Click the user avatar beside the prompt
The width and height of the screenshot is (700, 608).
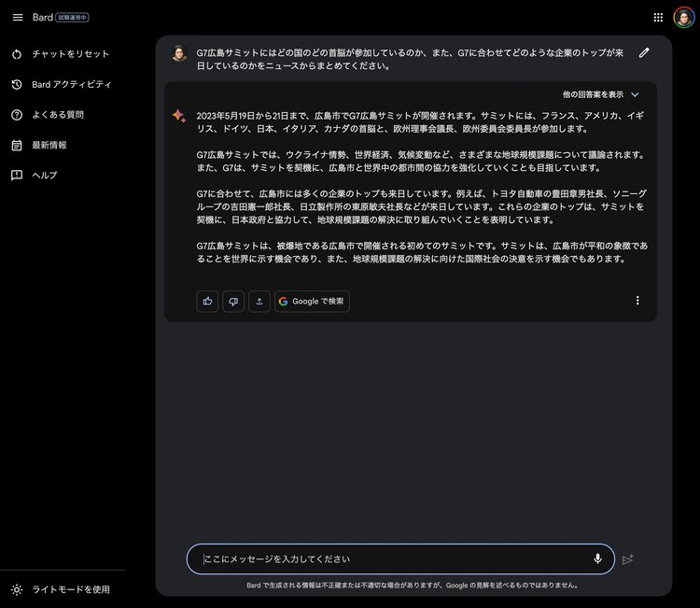(x=179, y=53)
